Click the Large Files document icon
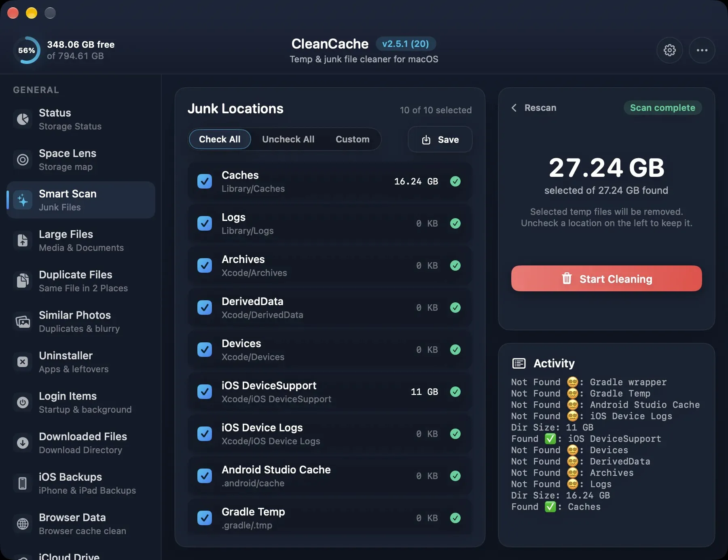Viewport: 728px width, 560px height. 23,240
